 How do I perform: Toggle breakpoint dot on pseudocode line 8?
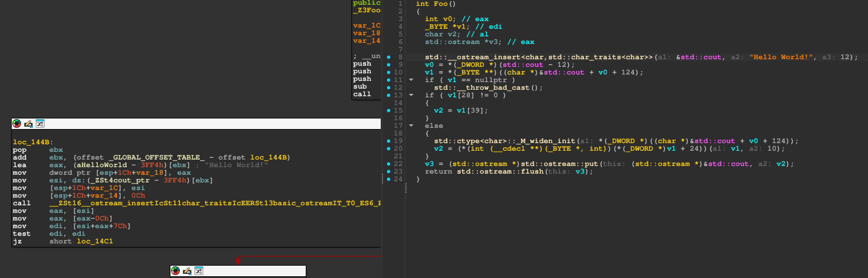click(x=389, y=57)
